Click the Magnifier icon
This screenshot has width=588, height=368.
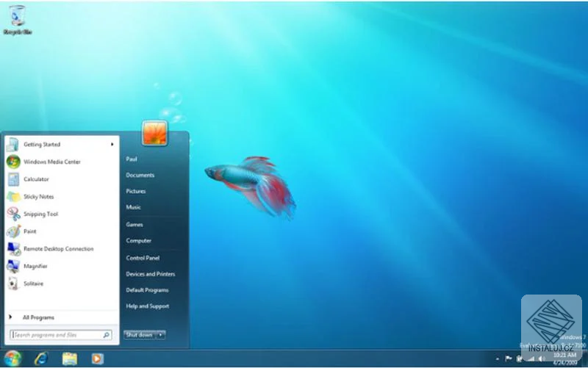pos(13,267)
